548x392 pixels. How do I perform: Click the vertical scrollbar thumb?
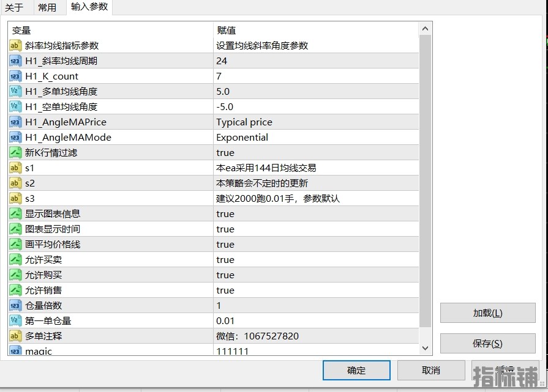coord(426,181)
